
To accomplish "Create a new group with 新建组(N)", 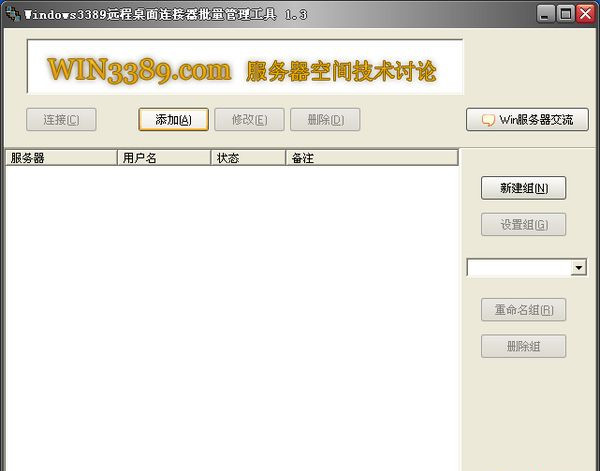I will pyautogui.click(x=523, y=188).
